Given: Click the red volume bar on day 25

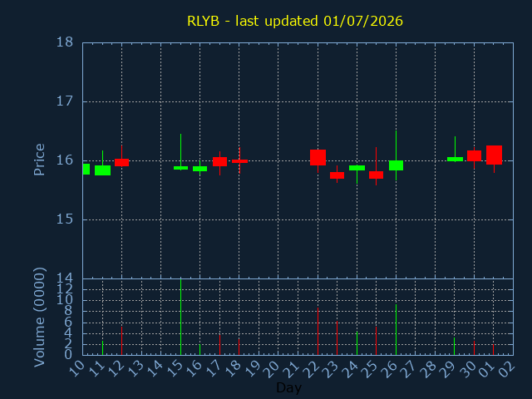Looking at the screenshot, I should coord(376,341).
